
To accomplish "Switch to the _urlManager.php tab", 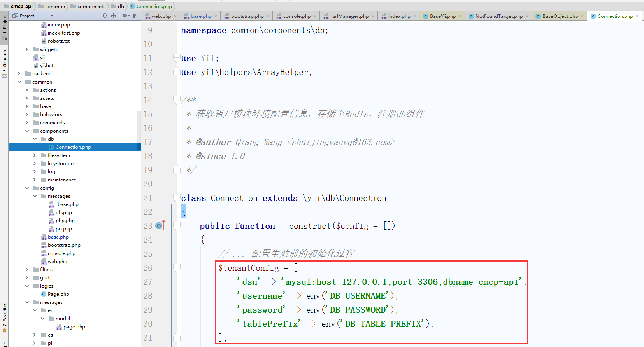I will point(350,16).
